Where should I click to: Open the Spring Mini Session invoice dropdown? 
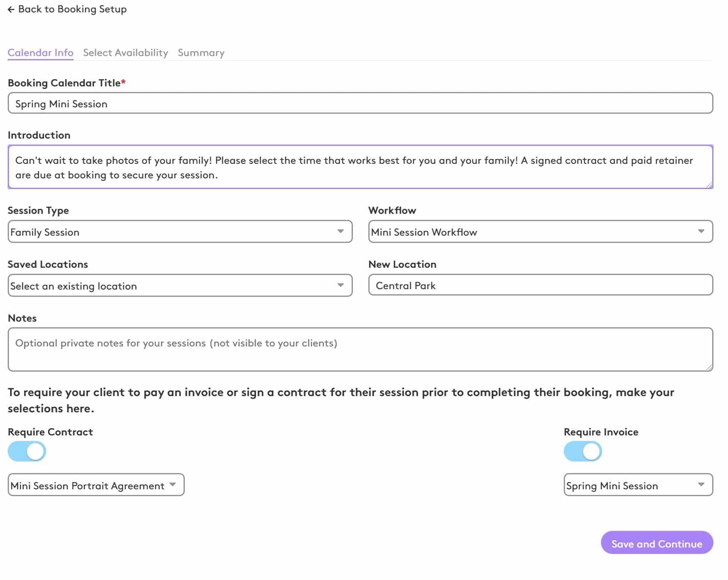[638, 485]
